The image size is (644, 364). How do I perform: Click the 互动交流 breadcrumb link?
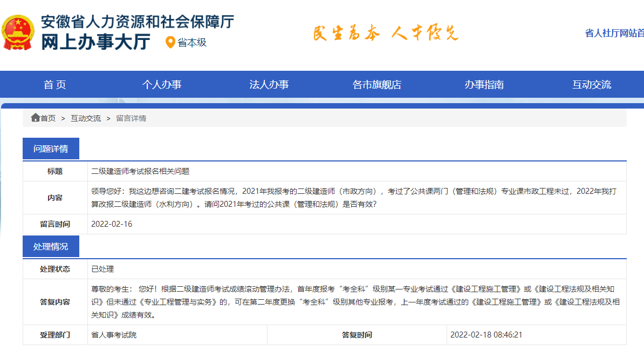pos(85,118)
